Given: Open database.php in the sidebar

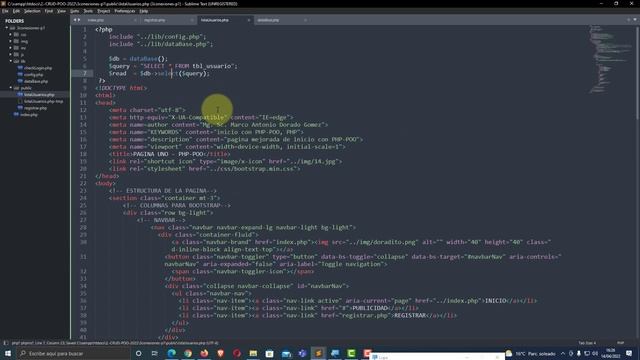Looking at the screenshot, I should pos(36,81).
